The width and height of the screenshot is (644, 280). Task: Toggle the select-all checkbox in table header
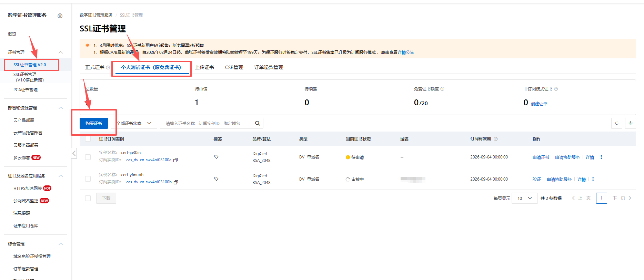point(88,139)
